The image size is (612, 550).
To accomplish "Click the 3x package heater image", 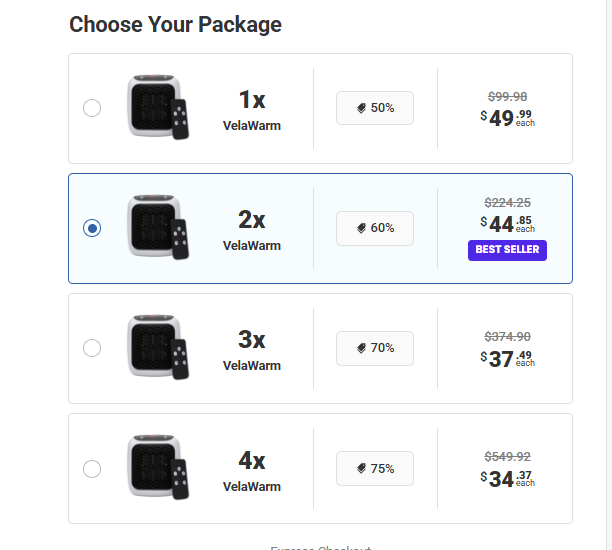I will pos(157,347).
